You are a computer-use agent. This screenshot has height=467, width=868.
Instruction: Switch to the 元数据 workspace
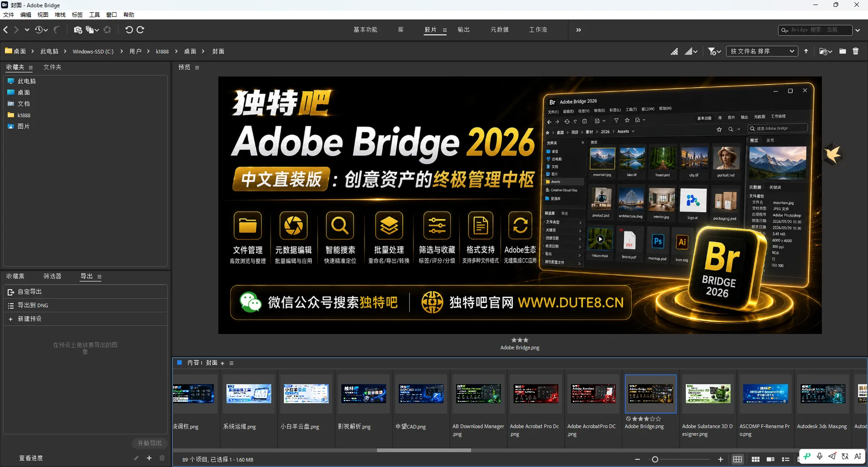point(500,29)
